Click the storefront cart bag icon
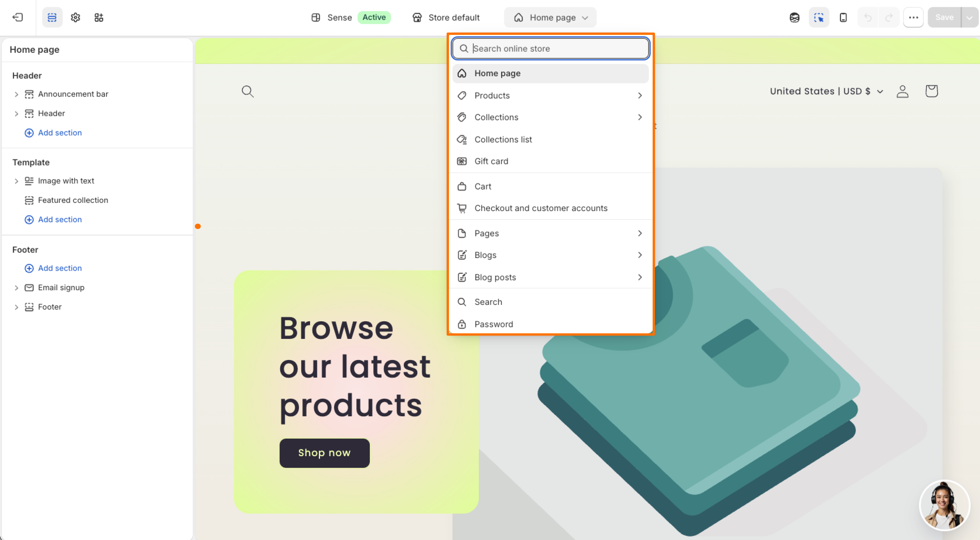 (931, 91)
